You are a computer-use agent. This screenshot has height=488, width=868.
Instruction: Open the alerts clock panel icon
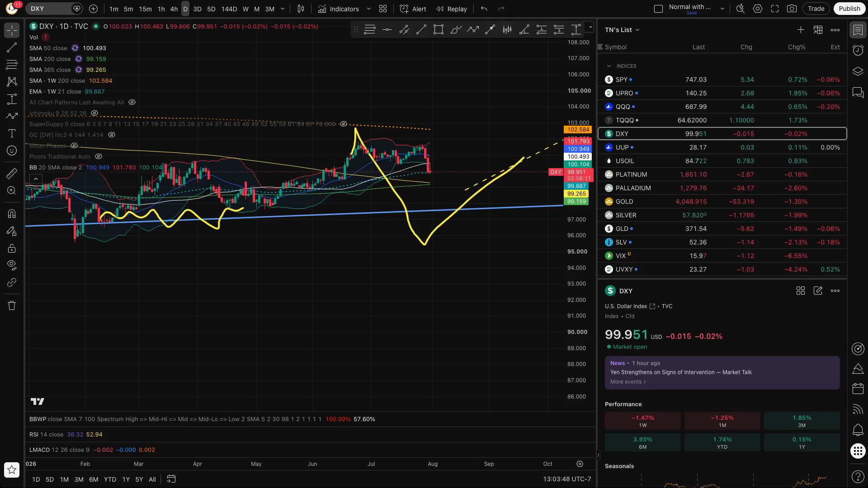click(858, 50)
